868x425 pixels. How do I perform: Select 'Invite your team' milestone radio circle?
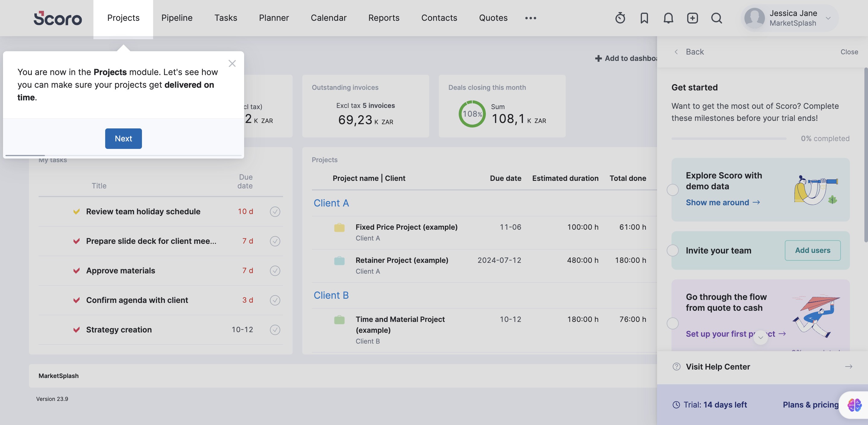click(673, 250)
